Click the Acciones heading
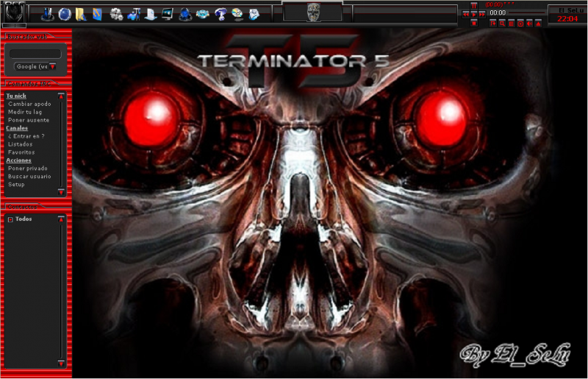This screenshot has height=379, width=588. [x=19, y=160]
